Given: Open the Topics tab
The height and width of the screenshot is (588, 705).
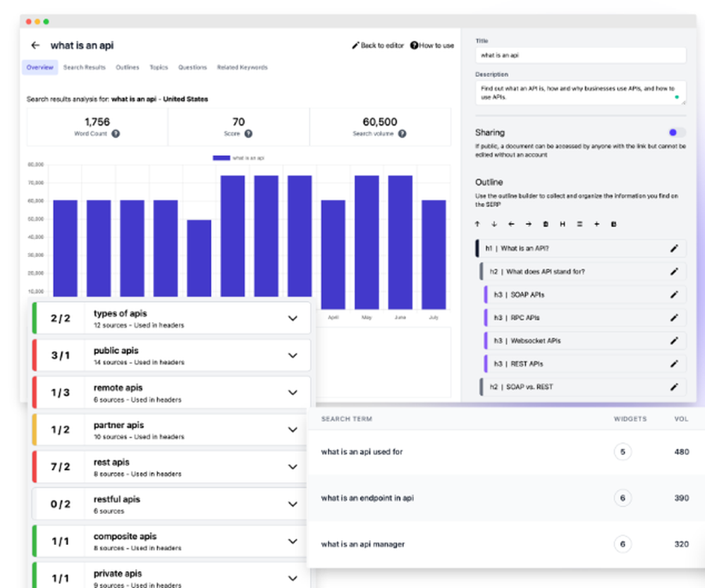Looking at the screenshot, I should [x=159, y=68].
